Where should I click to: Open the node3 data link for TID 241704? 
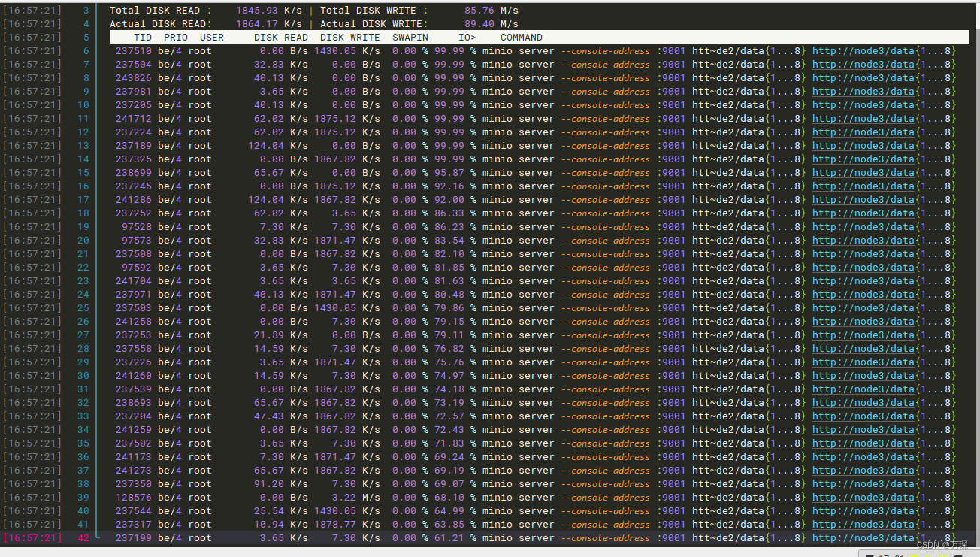coord(864,281)
